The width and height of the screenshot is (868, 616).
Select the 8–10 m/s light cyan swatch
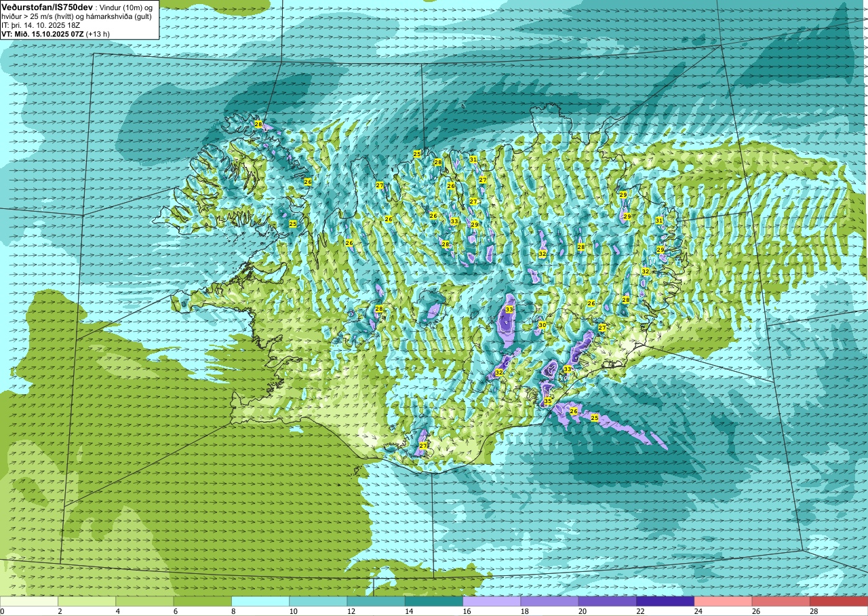[260, 601]
